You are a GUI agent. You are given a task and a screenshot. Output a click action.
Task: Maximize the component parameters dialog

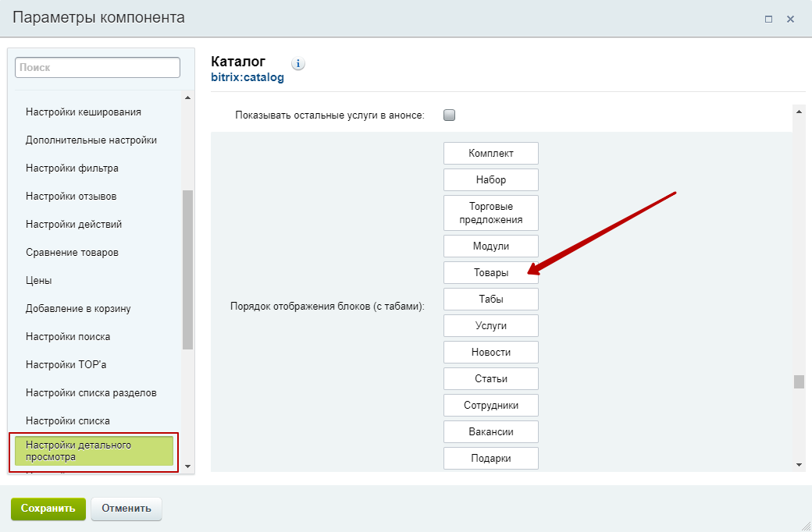(x=768, y=19)
